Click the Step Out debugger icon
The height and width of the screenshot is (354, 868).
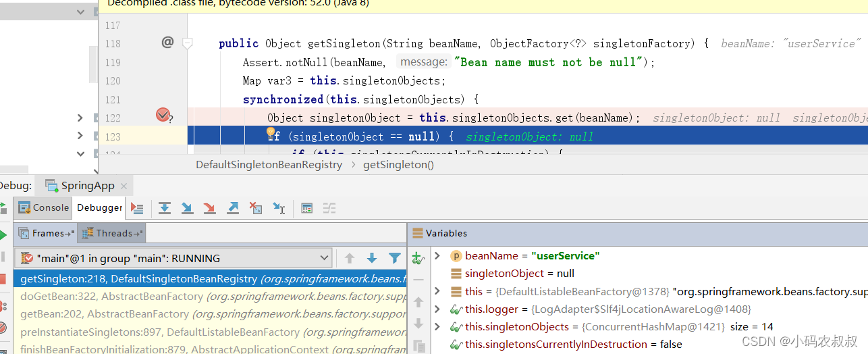click(x=233, y=208)
